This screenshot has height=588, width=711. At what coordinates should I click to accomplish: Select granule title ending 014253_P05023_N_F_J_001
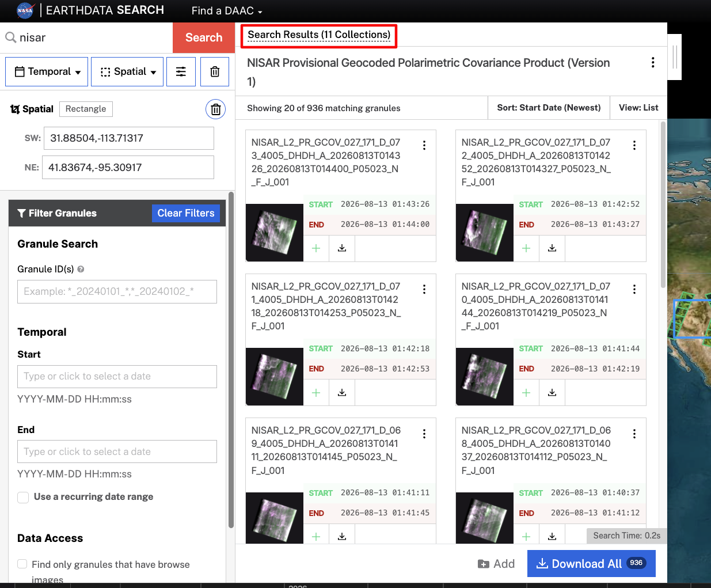326,306
